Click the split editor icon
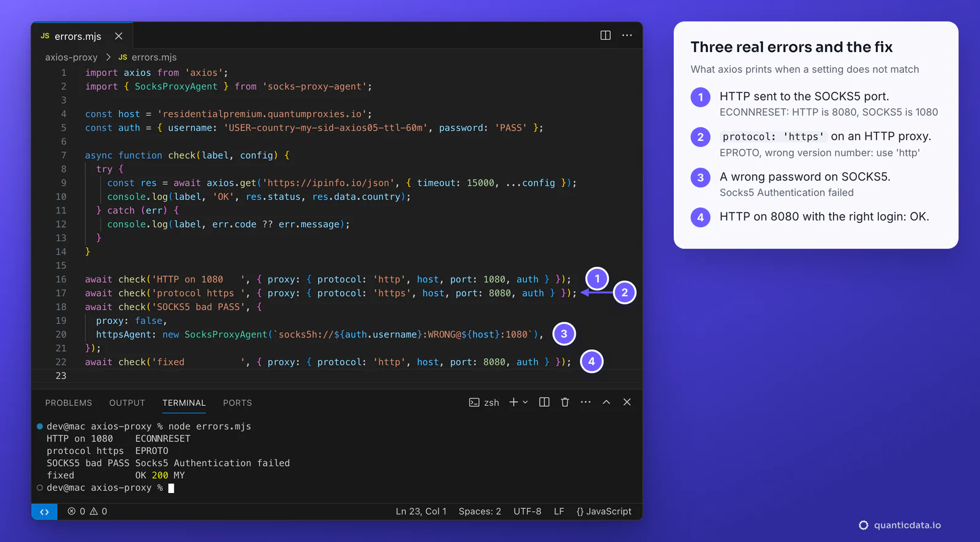Image resolution: width=980 pixels, height=542 pixels. click(605, 36)
